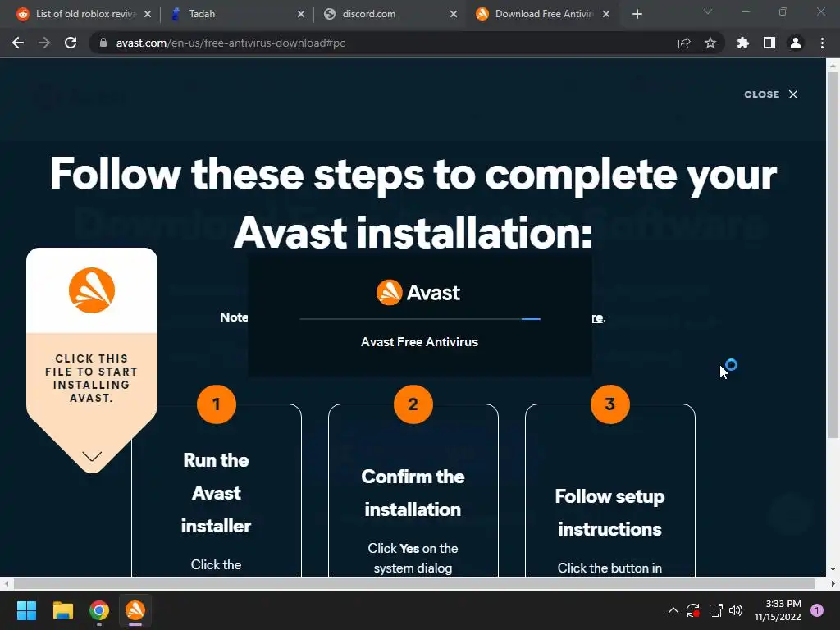Share this page via share icon
840x630 pixels.
point(684,43)
